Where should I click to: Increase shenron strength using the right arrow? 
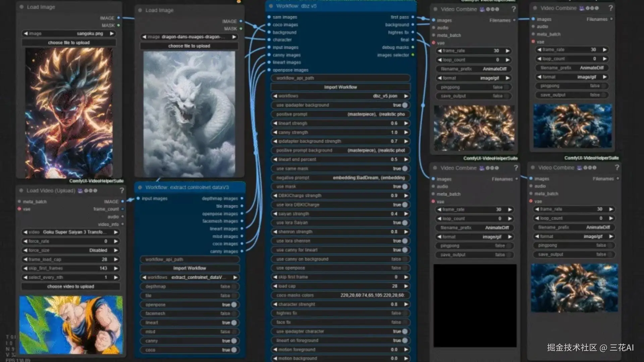click(x=406, y=232)
